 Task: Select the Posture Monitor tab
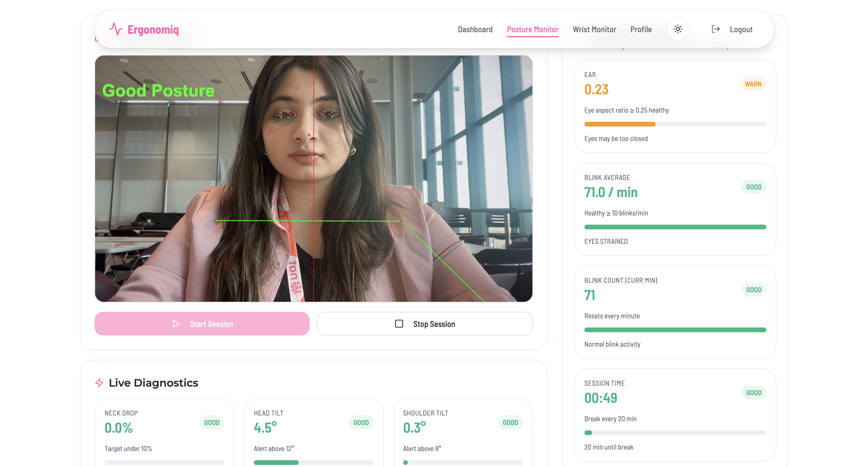point(532,29)
